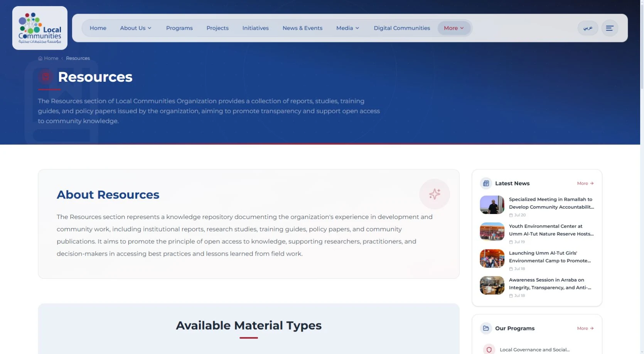Click More link in Our Programs
This screenshot has height=354, width=644.
pyautogui.click(x=585, y=329)
